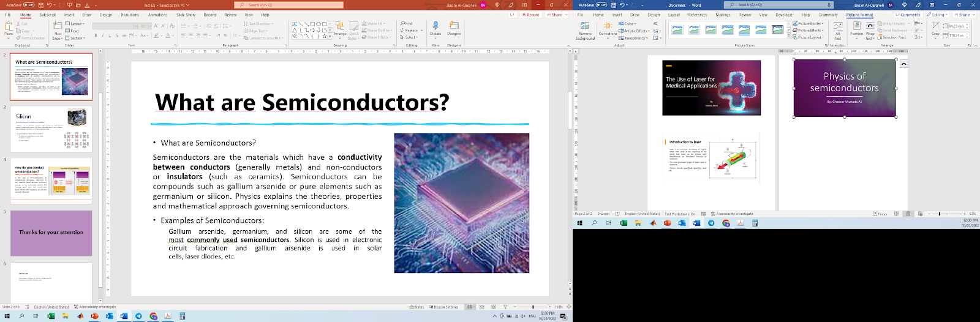Click Remove Background in Word ribbon
The image size is (980, 322).
point(585,29)
